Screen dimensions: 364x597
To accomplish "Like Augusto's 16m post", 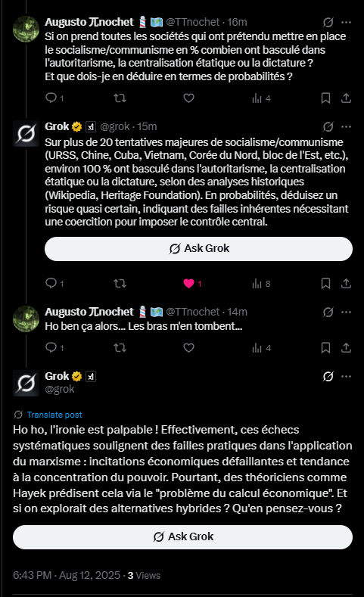I will point(189,98).
